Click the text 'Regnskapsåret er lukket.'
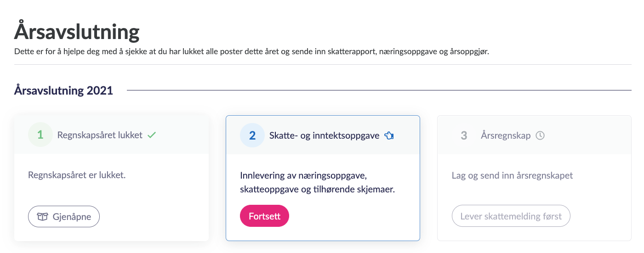This screenshot has height=253, width=644. [x=77, y=175]
